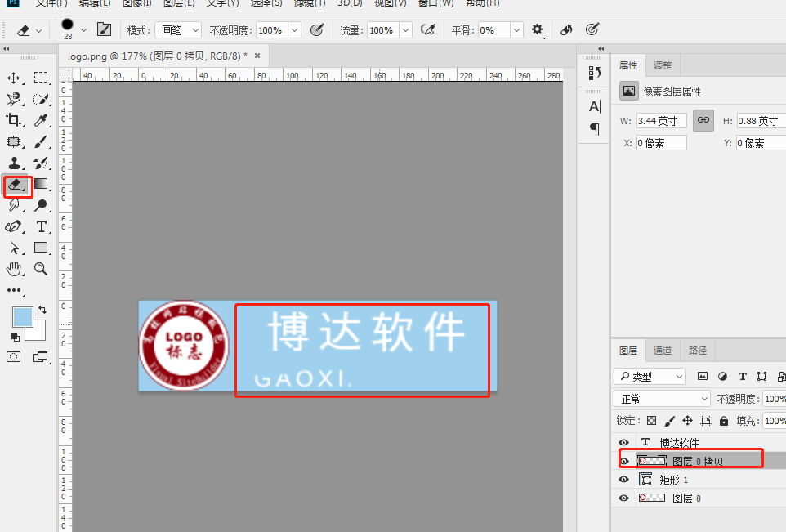Toggle erase to history option
786x532 pixels.
click(x=566, y=29)
